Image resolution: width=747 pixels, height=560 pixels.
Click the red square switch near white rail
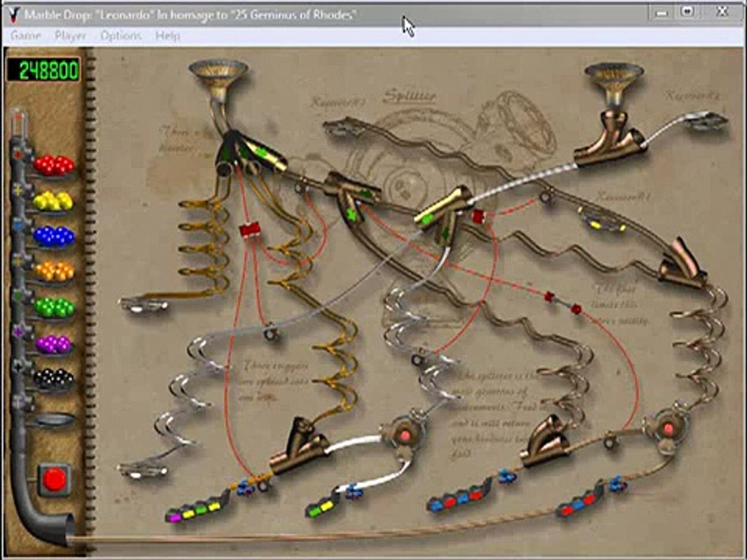[x=478, y=217]
